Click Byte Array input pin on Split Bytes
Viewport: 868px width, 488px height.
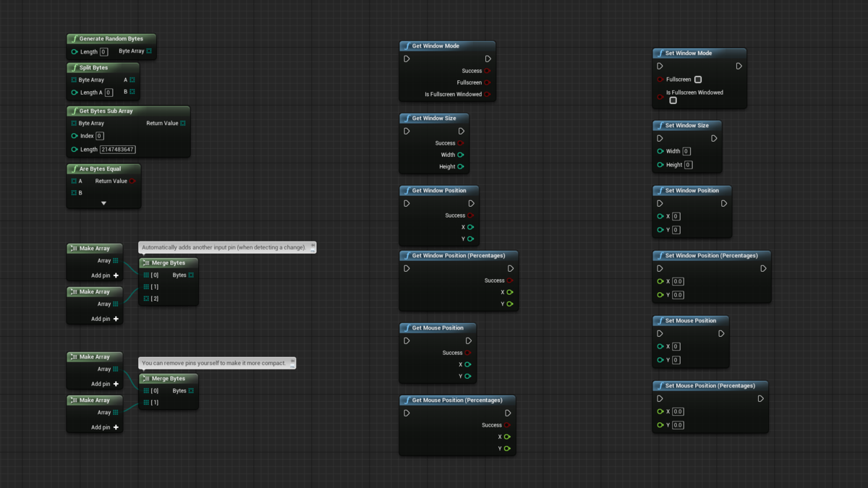(74, 80)
